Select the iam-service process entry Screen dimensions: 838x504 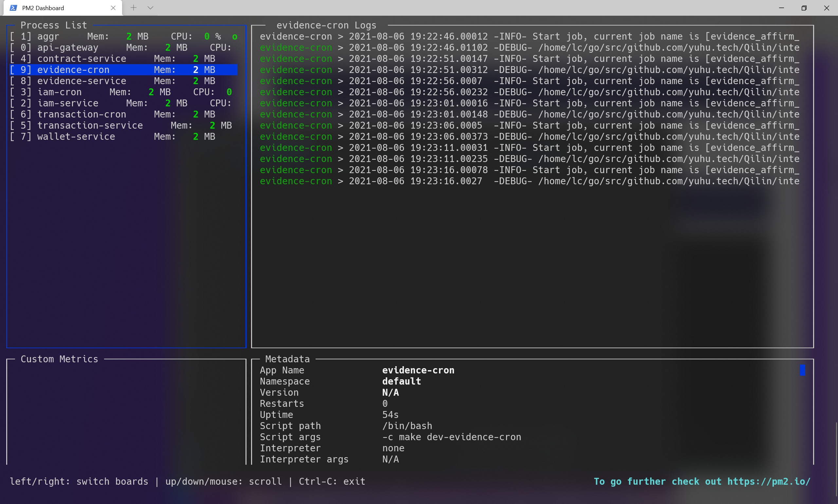[67, 103]
